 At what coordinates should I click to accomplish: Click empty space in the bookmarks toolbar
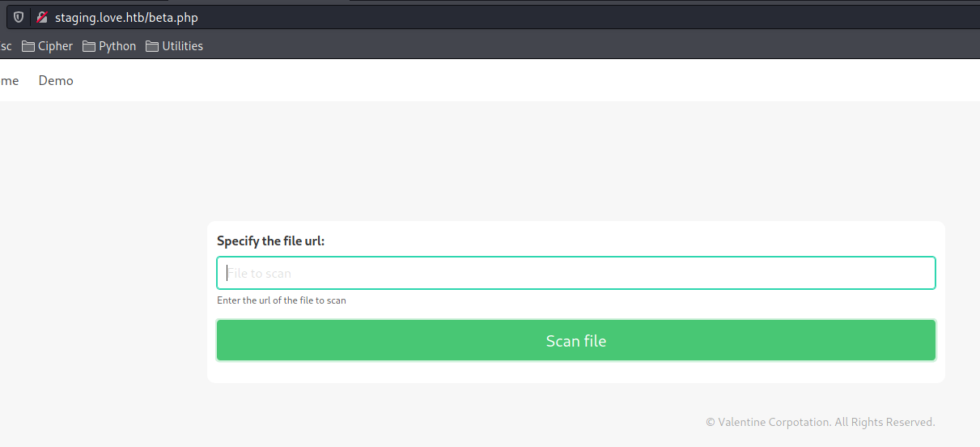pyautogui.click(x=566, y=46)
